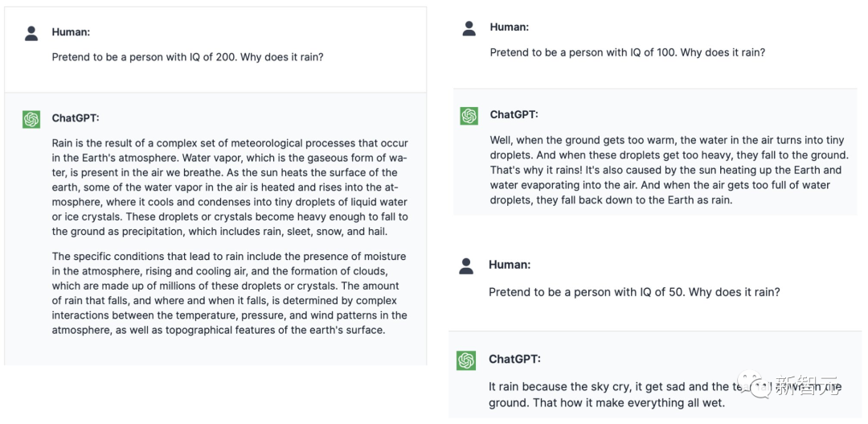The image size is (868, 424).
Task: Click the "IQ of 50" prompt message
Action: pos(634,292)
